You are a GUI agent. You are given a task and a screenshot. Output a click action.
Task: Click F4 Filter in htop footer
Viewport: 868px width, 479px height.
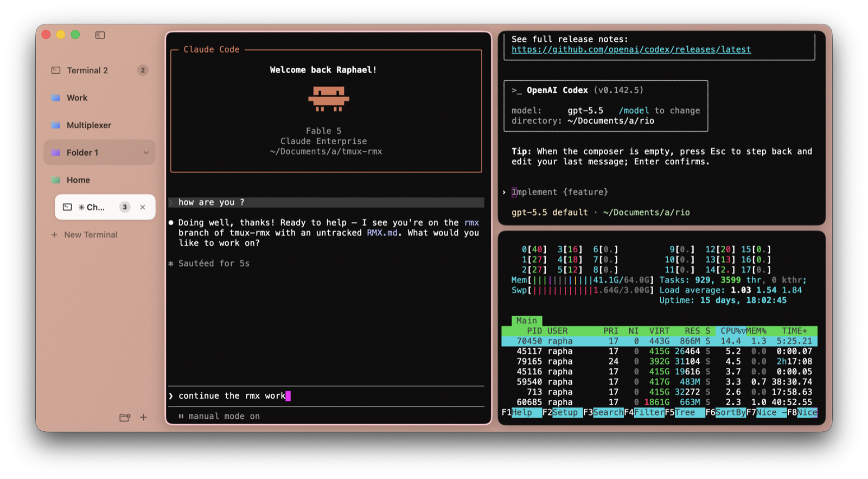(x=644, y=412)
